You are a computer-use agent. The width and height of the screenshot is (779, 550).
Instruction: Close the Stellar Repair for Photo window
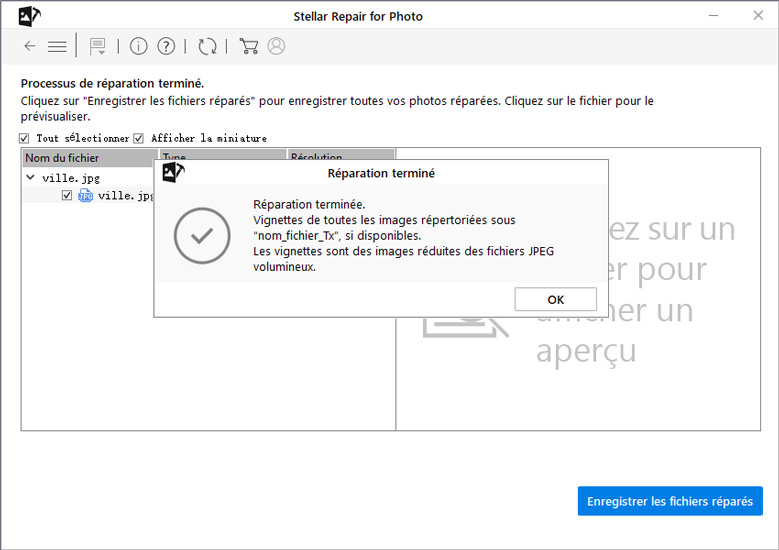tap(758, 15)
